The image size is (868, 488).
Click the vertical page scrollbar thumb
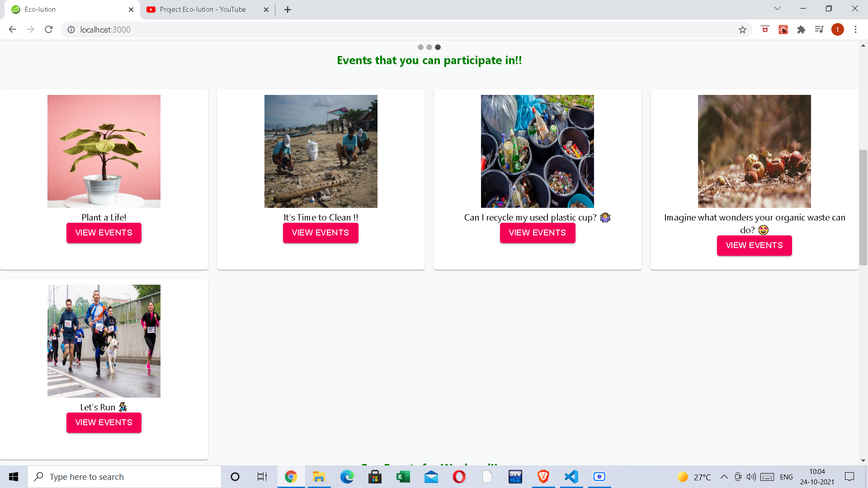tap(863, 208)
